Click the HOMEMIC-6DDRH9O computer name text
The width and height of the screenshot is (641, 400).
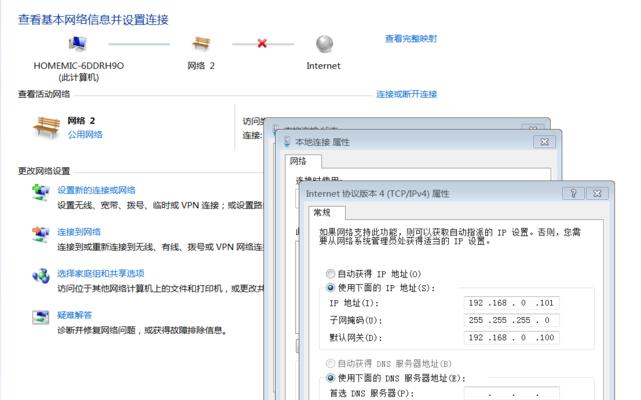pos(78,66)
